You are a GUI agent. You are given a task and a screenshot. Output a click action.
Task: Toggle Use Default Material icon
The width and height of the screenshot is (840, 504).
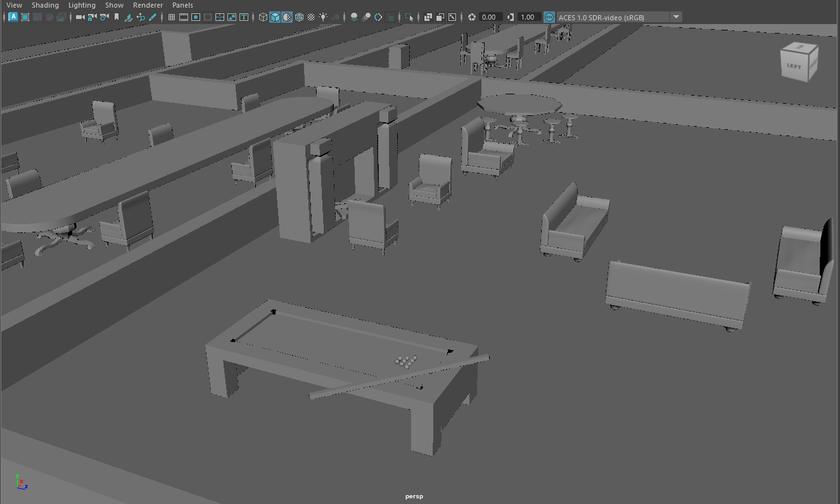tap(287, 17)
